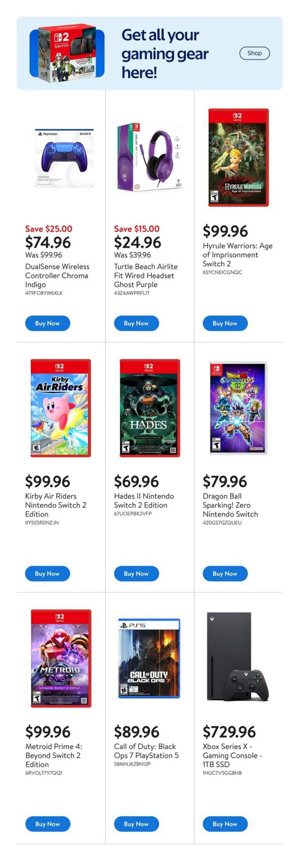The width and height of the screenshot is (301, 868).
Task: Select the Kirby Air Riders cover art
Action: (61, 408)
